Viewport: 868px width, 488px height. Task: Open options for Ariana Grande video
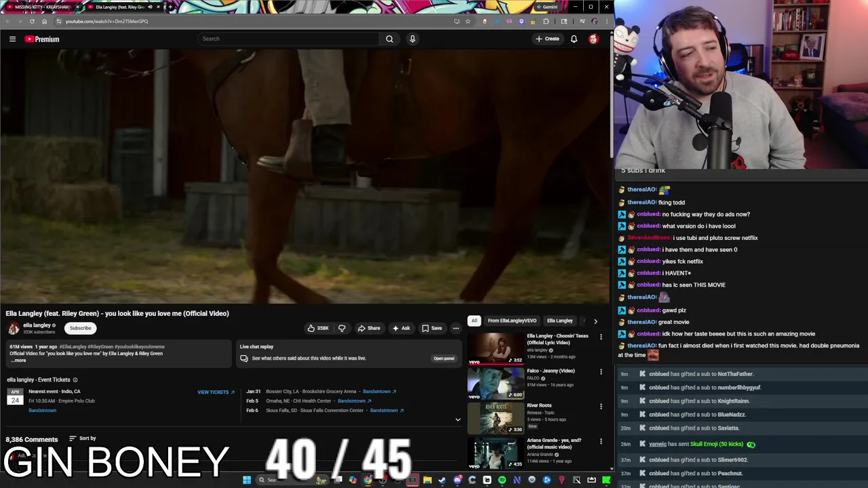coord(600,441)
